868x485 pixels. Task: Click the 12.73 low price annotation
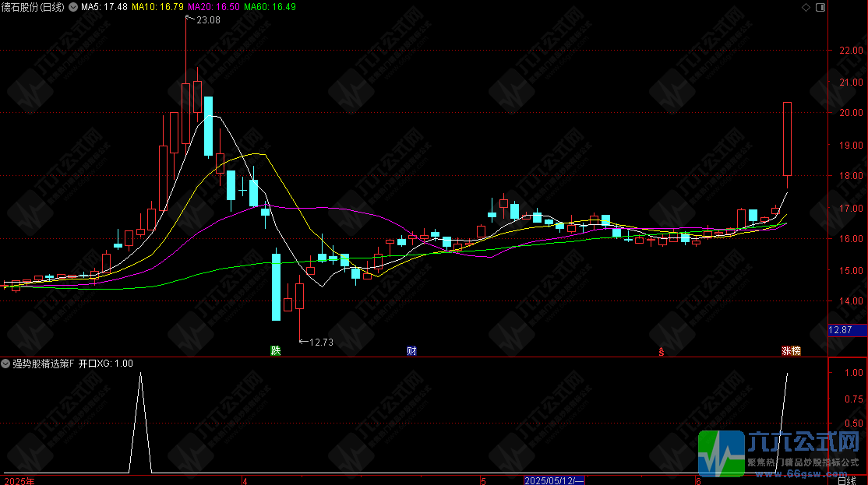click(320, 342)
